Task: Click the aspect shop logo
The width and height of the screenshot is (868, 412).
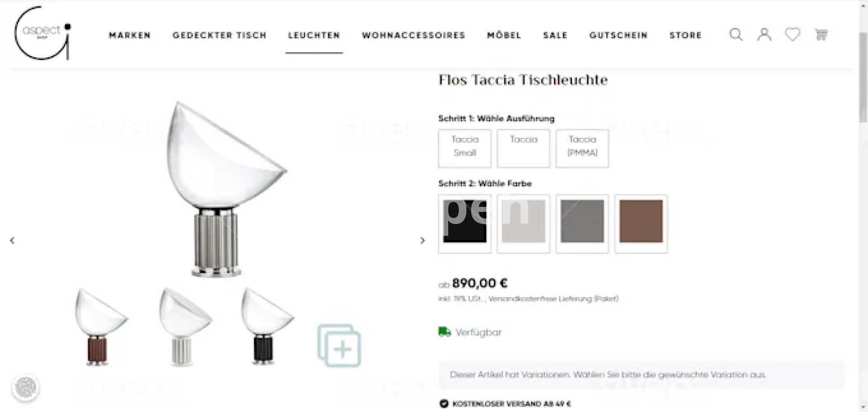Action: pos(42,33)
